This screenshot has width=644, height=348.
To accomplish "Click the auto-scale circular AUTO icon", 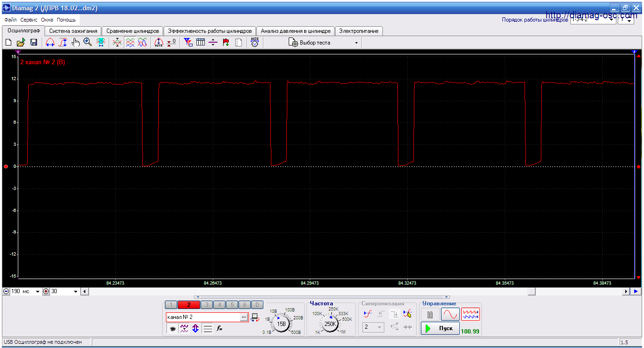I will [159, 43].
